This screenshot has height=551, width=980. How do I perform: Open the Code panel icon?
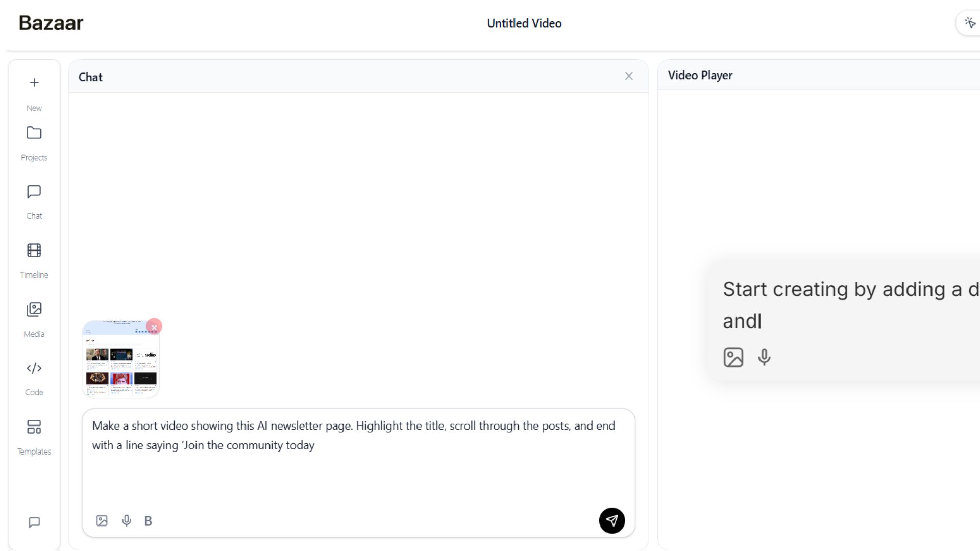point(34,368)
